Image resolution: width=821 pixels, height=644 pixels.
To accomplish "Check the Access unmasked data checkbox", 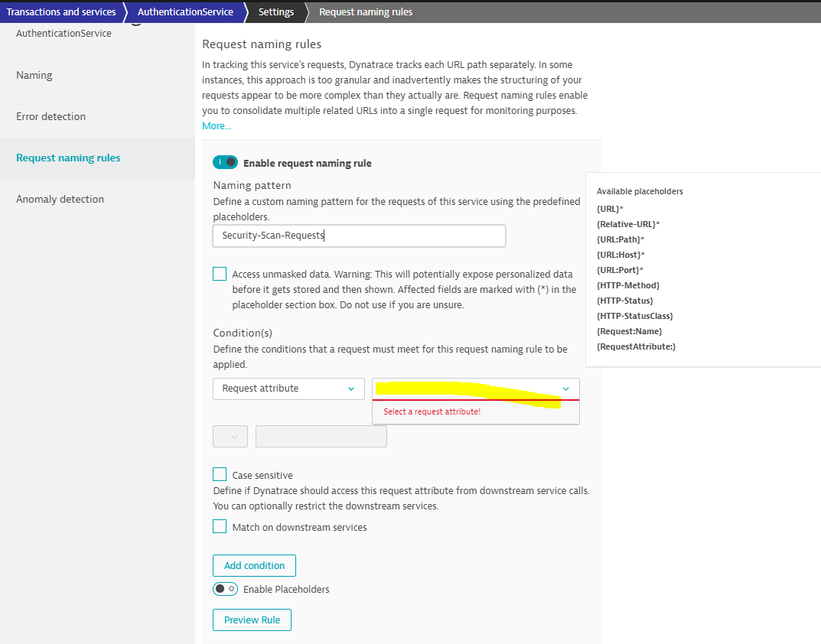I will [x=220, y=274].
